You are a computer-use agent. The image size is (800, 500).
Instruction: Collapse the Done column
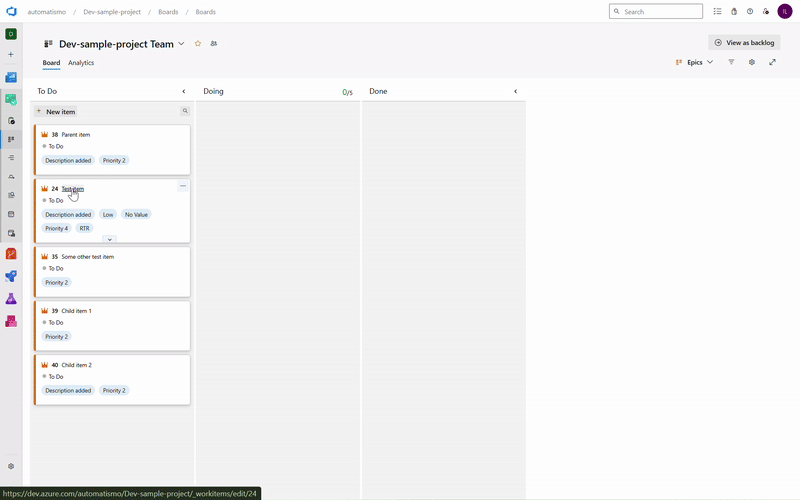(516, 91)
